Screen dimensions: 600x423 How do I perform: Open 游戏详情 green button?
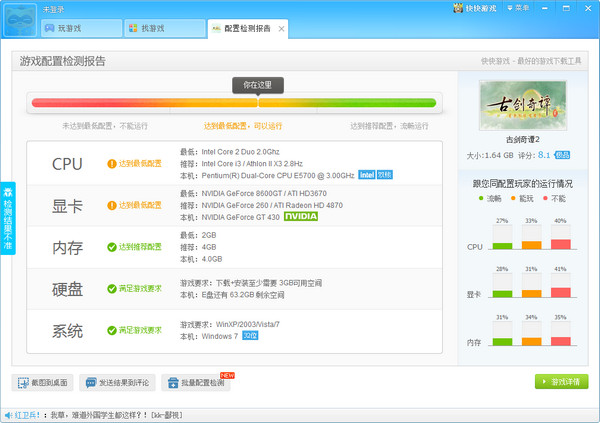pos(561,382)
